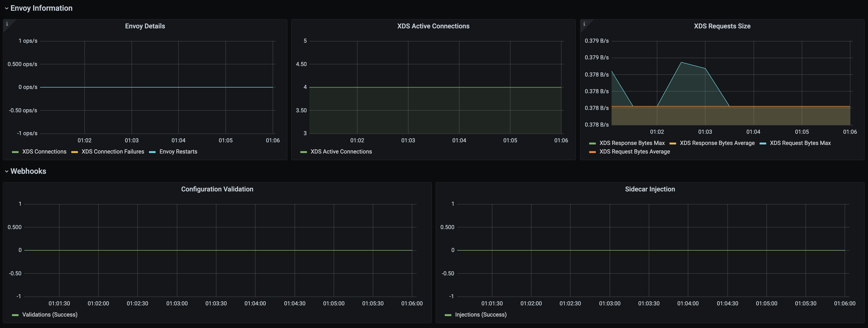Click 01:04 tick in XDS Requests Size chart
Image resolution: width=868 pixels, height=328 pixels.
pyautogui.click(x=753, y=132)
